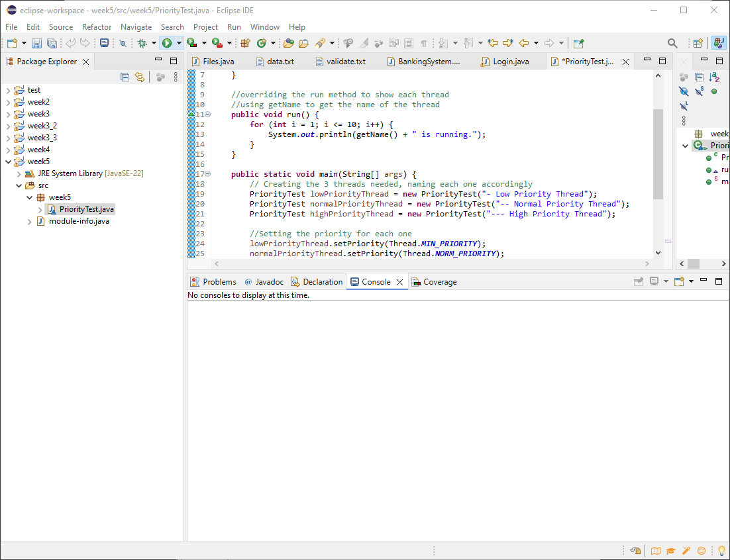Toggle Hide Fields in Outline
This screenshot has height=560, width=730.
point(684,91)
